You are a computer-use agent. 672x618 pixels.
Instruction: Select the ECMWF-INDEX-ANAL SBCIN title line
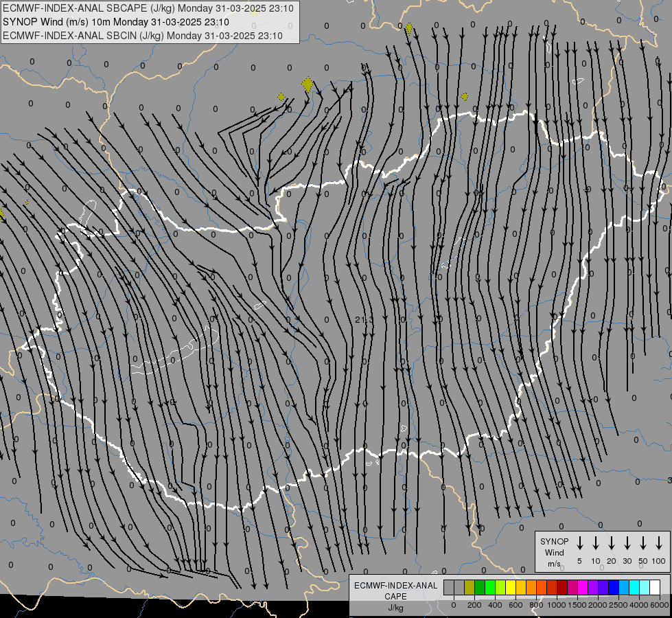143,36
